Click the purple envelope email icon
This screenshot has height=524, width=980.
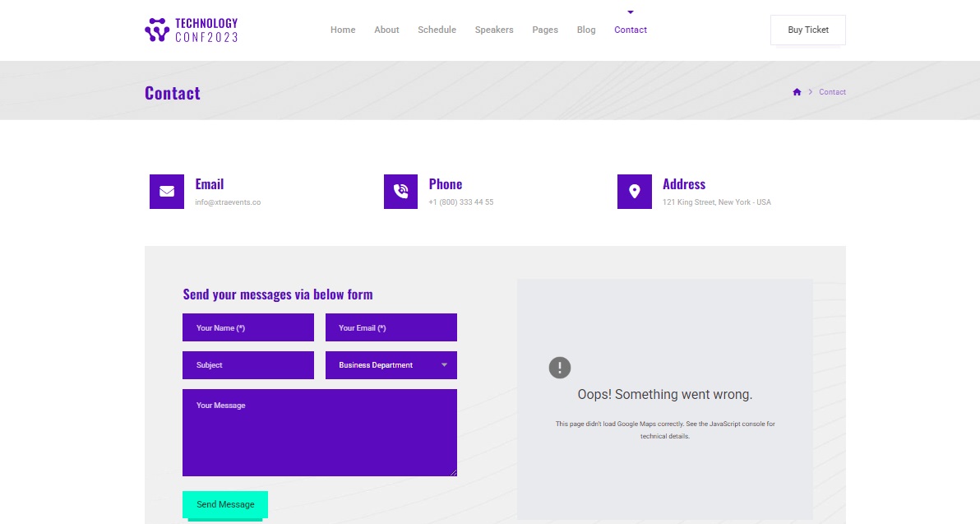click(167, 192)
